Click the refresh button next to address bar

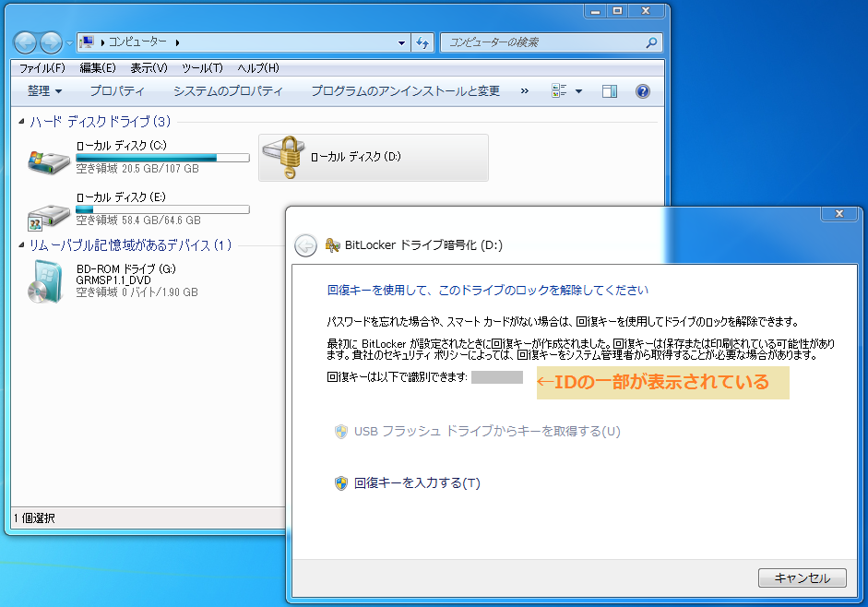point(422,42)
